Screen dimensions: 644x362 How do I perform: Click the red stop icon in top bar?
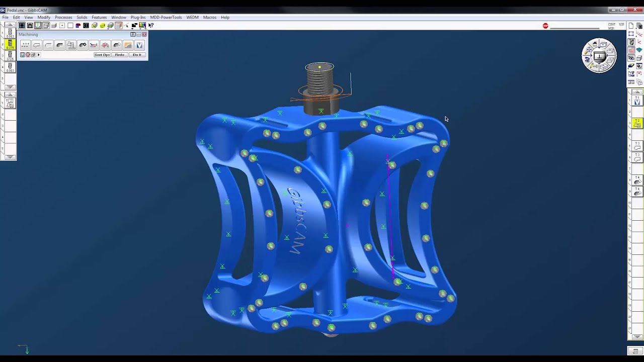click(x=545, y=26)
